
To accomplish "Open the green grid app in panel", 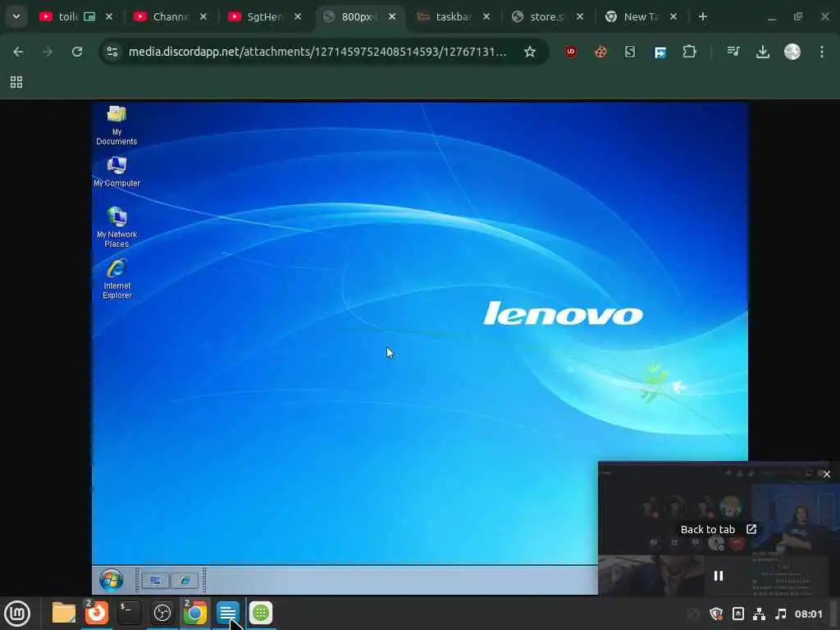I will tap(261, 613).
